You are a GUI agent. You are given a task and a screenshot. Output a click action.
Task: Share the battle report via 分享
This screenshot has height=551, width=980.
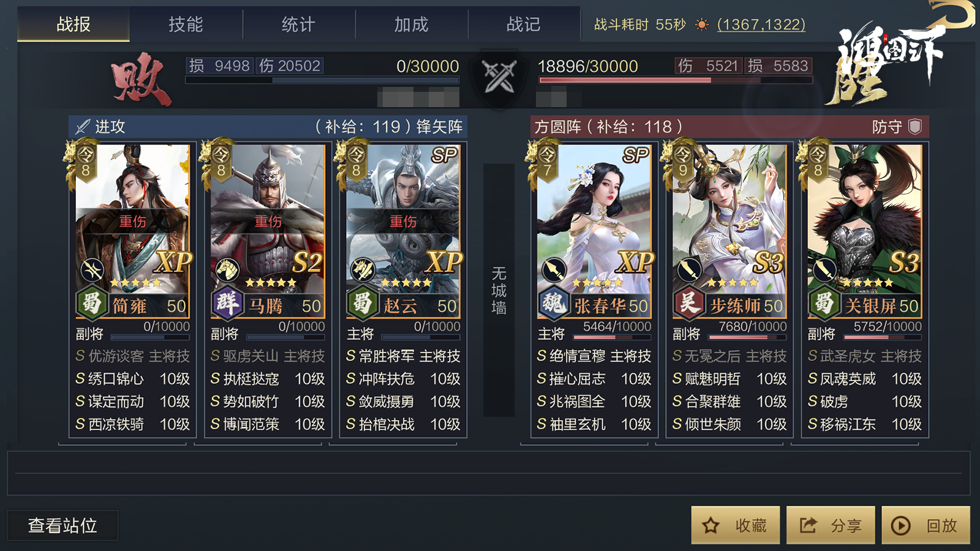(x=831, y=525)
